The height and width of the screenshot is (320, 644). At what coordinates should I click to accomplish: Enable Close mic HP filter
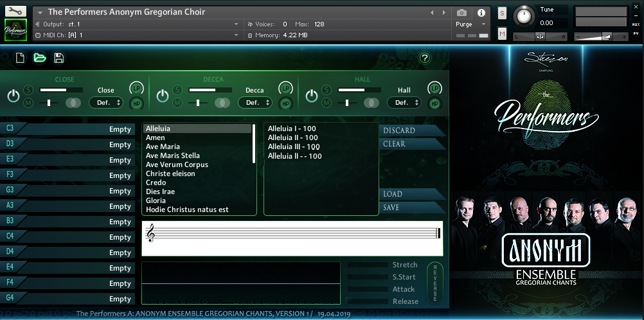pyautogui.click(x=137, y=103)
